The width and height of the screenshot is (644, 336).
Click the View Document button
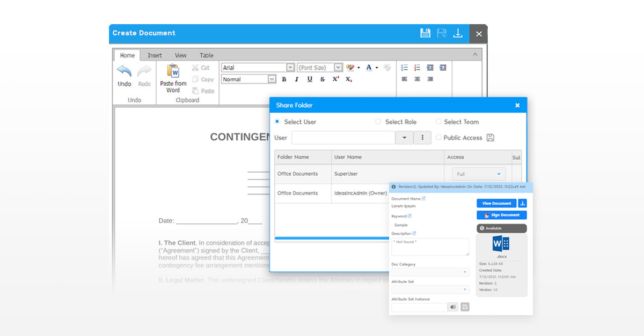[x=496, y=204]
